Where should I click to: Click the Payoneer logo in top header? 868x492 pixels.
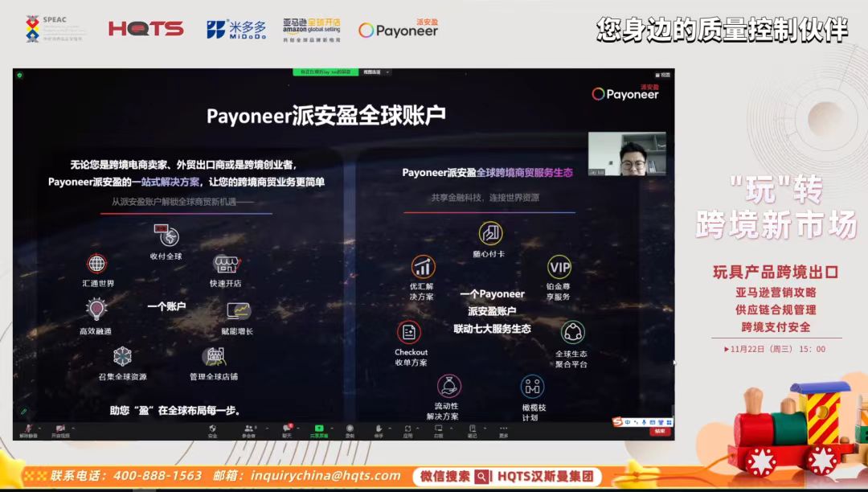click(x=399, y=29)
